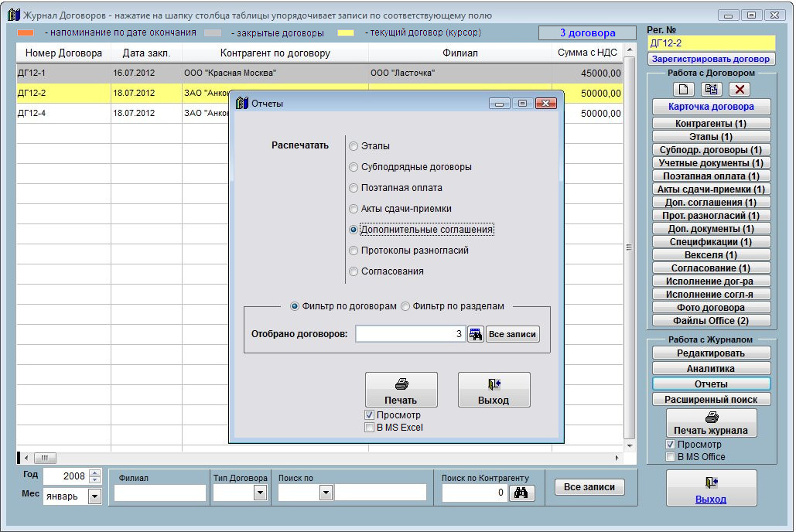Open Доп. документы (1) button
The image size is (796, 532).
point(711,229)
